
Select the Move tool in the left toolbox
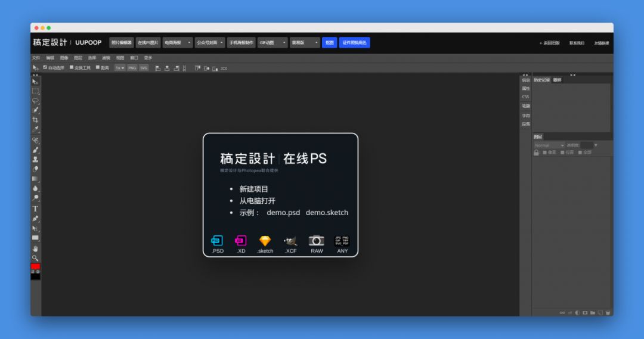(x=35, y=82)
